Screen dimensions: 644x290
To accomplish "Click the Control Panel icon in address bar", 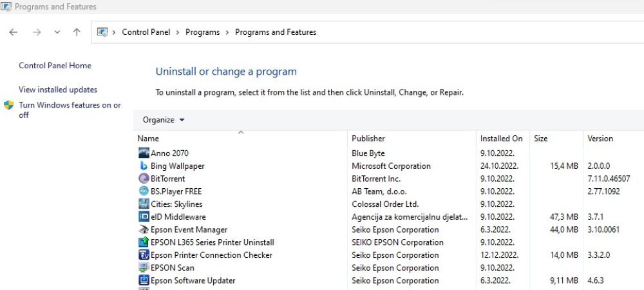I will (x=102, y=32).
